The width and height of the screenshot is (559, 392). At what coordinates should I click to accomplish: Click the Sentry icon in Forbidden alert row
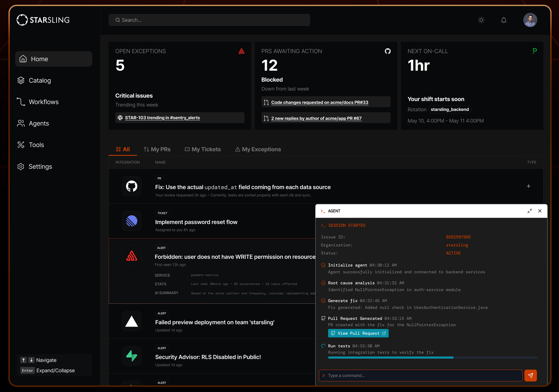[132, 256]
